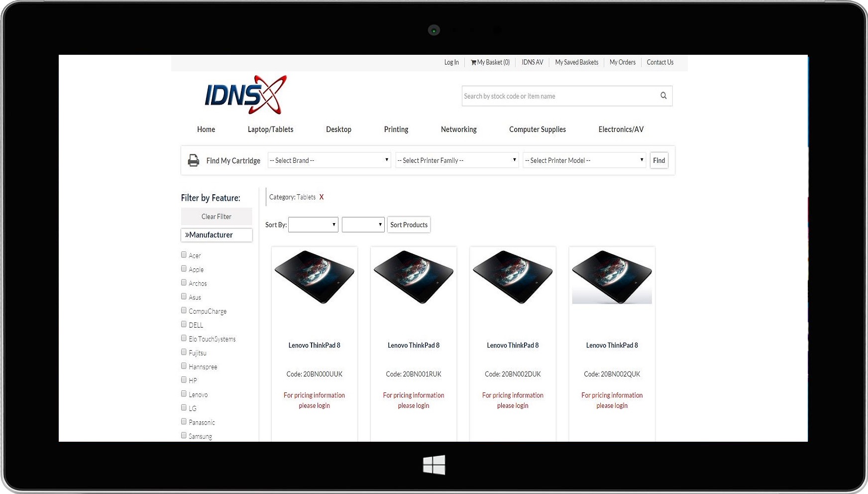868x494 pixels.
Task: Check the Samsung manufacturer box
Action: [x=184, y=435]
